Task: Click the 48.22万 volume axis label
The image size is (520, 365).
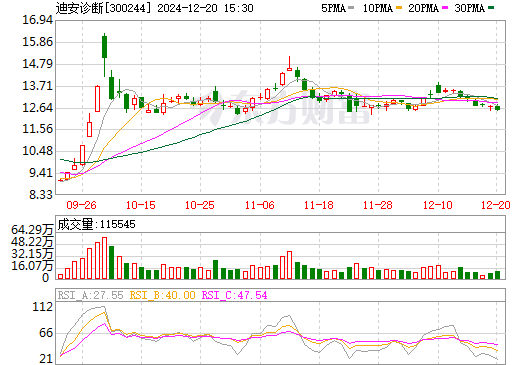Action: [x=32, y=242]
